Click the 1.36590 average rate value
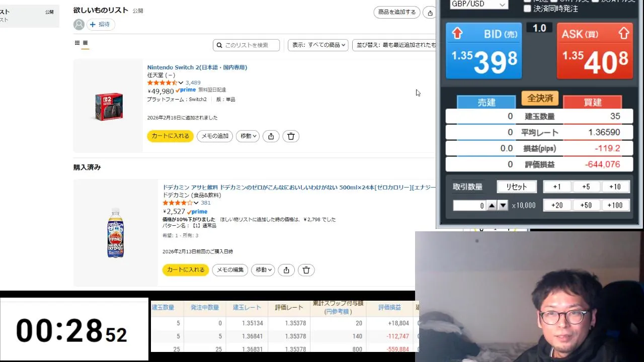 point(604,132)
